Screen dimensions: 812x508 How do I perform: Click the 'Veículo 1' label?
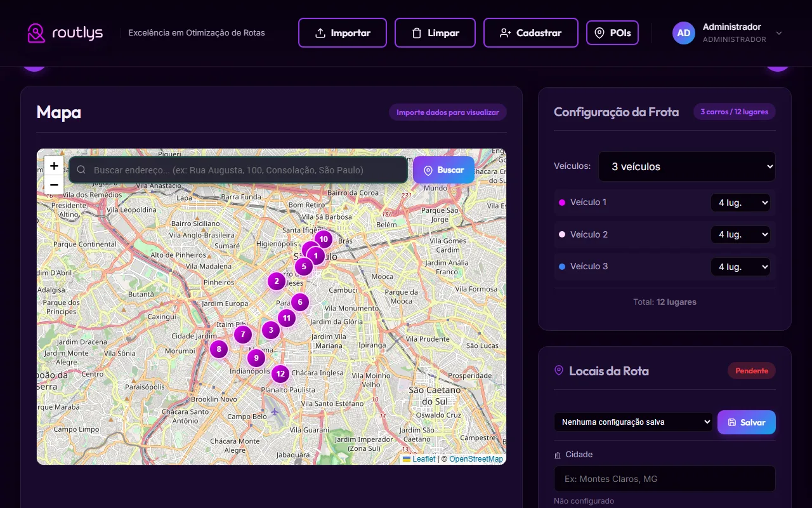pos(589,203)
